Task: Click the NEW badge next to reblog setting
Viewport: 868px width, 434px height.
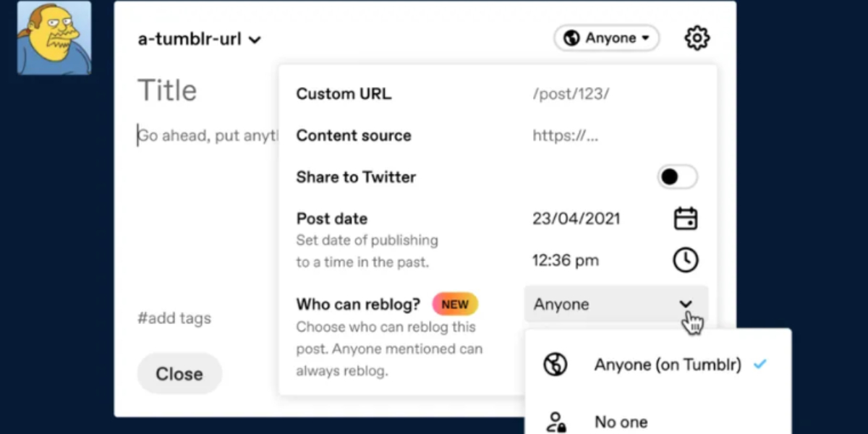Action: point(455,305)
